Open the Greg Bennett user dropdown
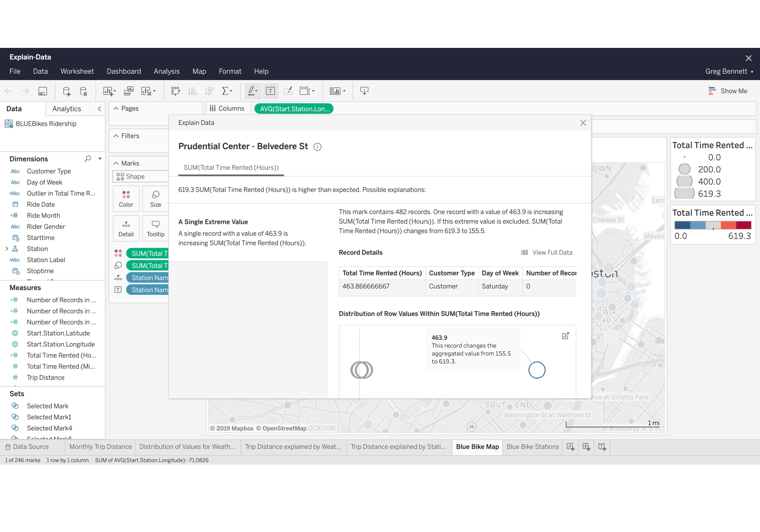Image resolution: width=760 pixels, height=532 pixels. pyautogui.click(x=729, y=71)
